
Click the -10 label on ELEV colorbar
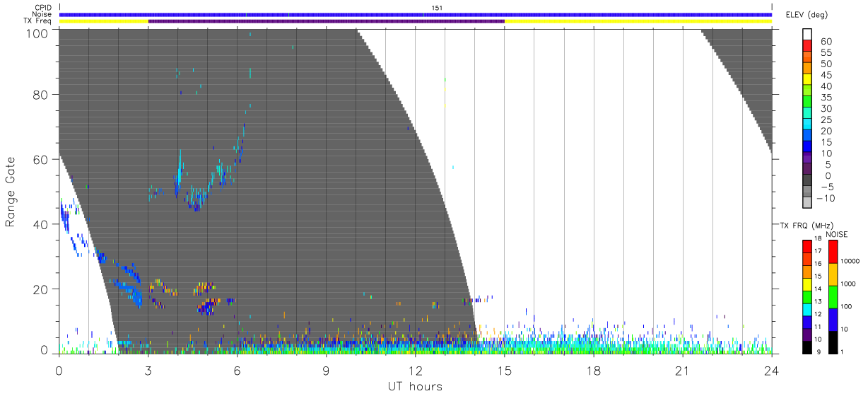click(x=826, y=198)
